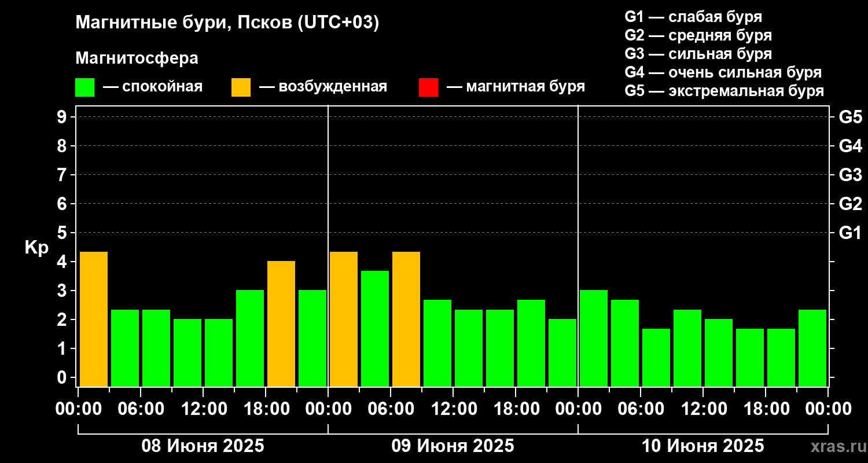The image size is (868, 463).
Task: Click the '18:00' time label for 09 Июня
Action: tap(516, 409)
